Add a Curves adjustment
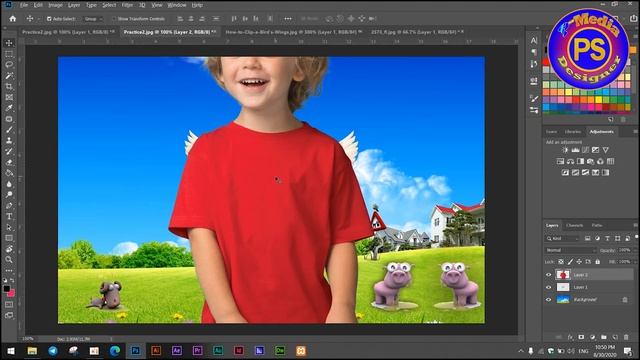The image size is (640, 360). coord(585,150)
